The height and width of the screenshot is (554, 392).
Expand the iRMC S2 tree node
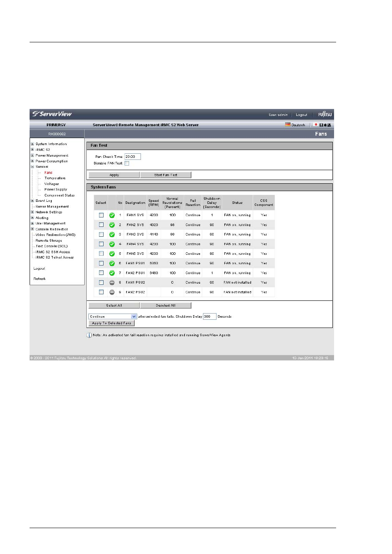(x=32, y=150)
